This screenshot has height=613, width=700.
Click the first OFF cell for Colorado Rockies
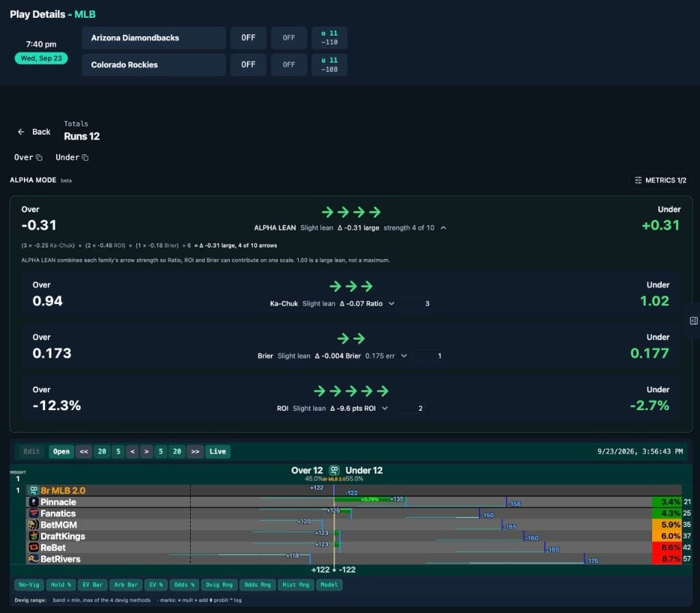[249, 65]
